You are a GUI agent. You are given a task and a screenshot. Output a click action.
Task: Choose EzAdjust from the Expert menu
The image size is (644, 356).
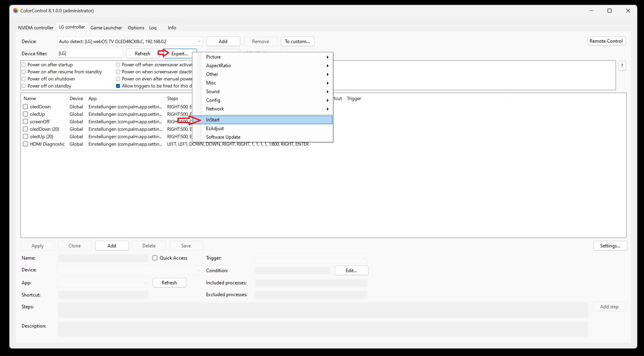click(262, 128)
